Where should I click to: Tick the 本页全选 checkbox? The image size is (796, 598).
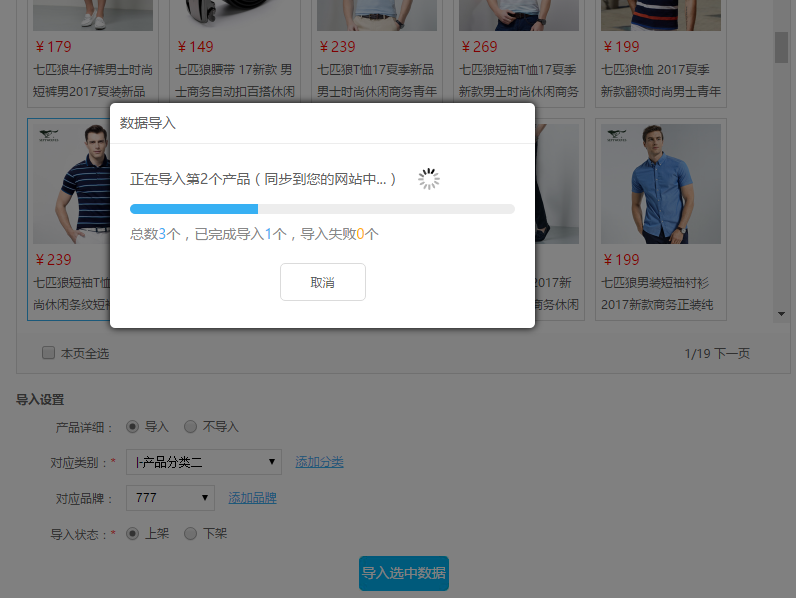coord(48,353)
